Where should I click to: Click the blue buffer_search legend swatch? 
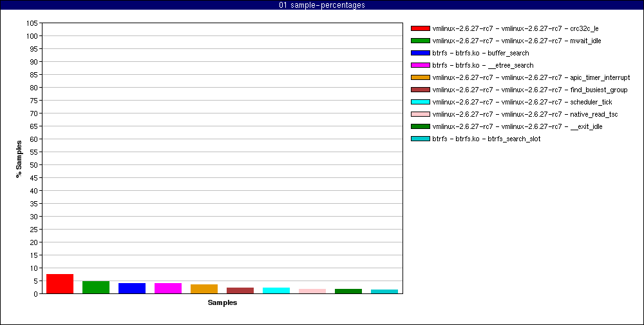[x=420, y=53]
